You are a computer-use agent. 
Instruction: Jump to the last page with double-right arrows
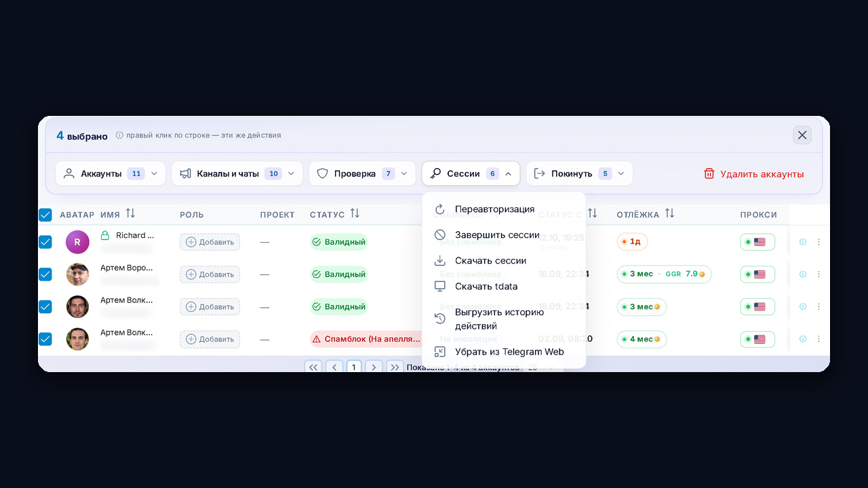point(395,367)
